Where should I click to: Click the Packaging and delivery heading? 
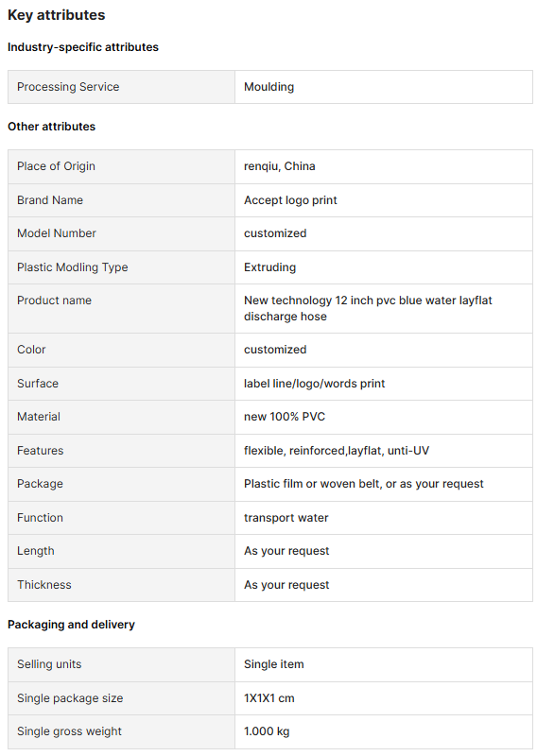pos(72,625)
